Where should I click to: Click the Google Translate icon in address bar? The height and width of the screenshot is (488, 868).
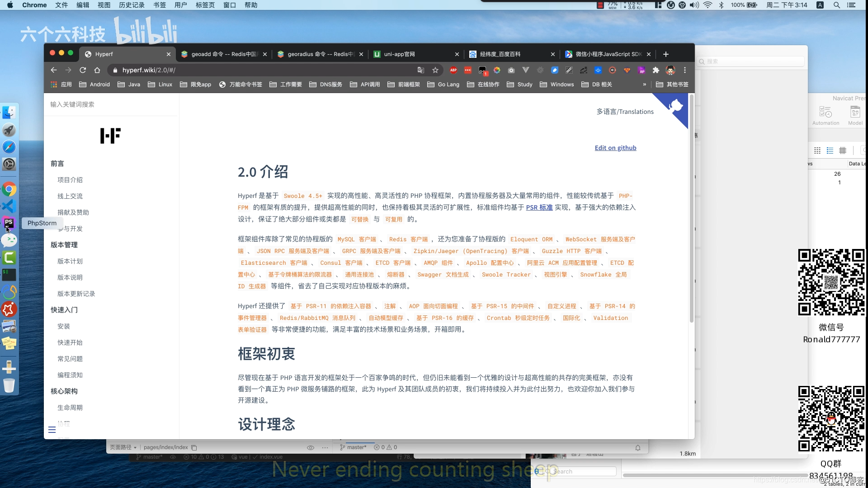pyautogui.click(x=421, y=70)
